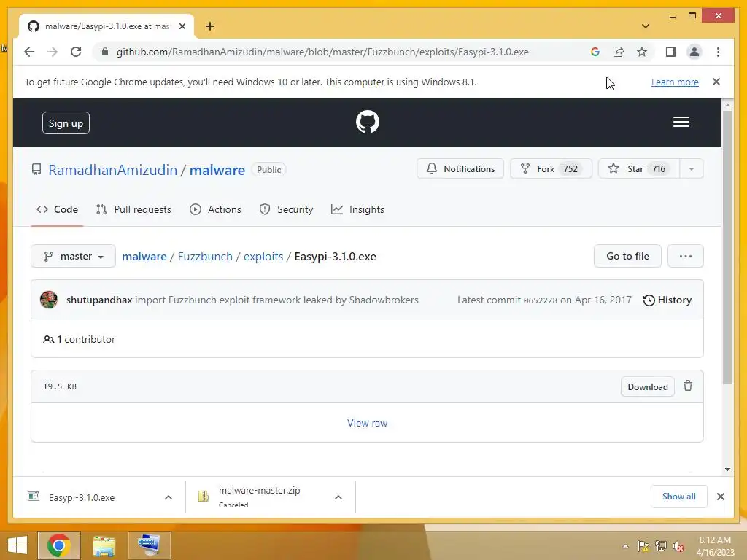Dismiss the Chrome update notification bar
Screen dimensions: 747x560
pos(716,82)
